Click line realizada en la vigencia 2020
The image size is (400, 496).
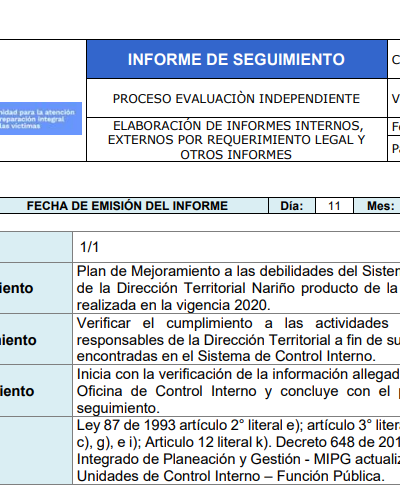point(173,305)
